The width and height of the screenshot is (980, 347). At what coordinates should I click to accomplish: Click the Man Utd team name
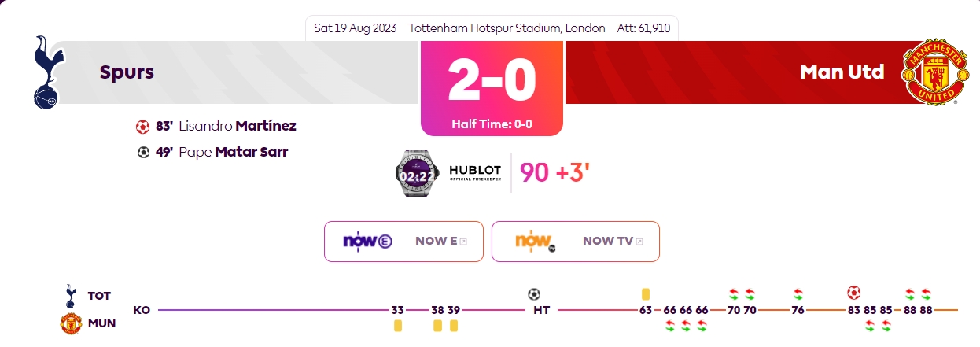842,72
